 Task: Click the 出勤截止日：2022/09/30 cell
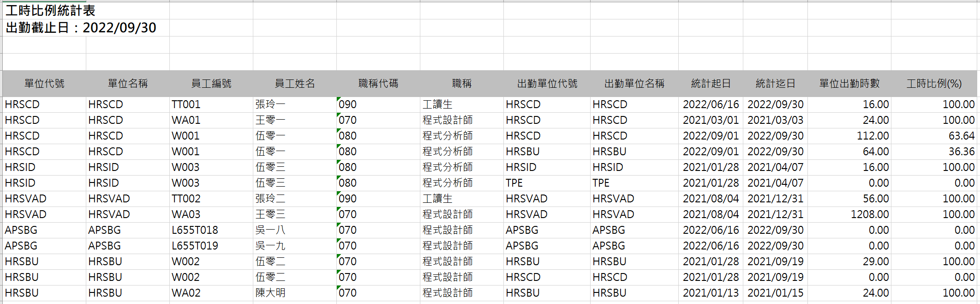[x=81, y=28]
